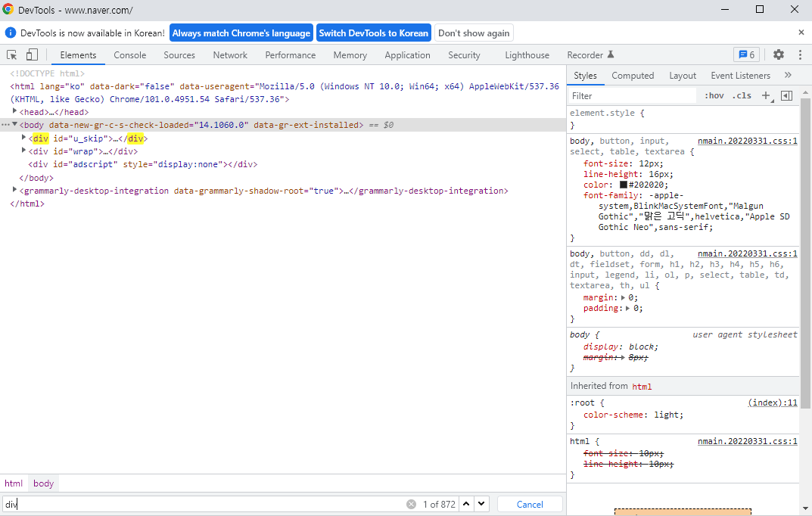Toggle the device toolbar icon
Viewport: 812px width, 516px height.
pos(32,55)
